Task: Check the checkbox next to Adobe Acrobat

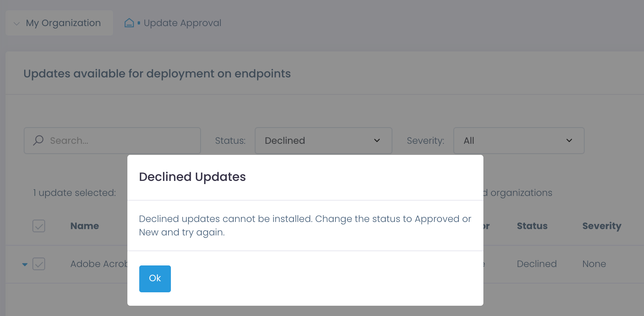Action: pyautogui.click(x=38, y=264)
